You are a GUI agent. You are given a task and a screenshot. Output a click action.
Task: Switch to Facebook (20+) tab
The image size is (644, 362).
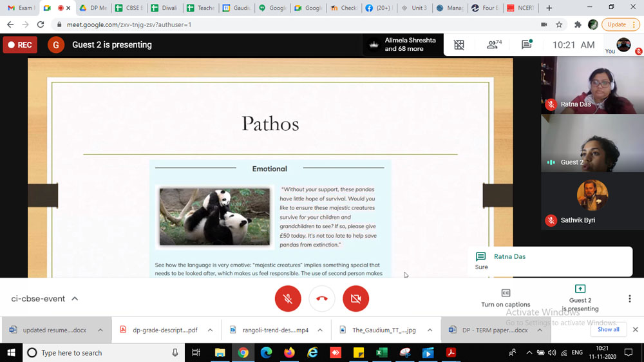coord(379,8)
